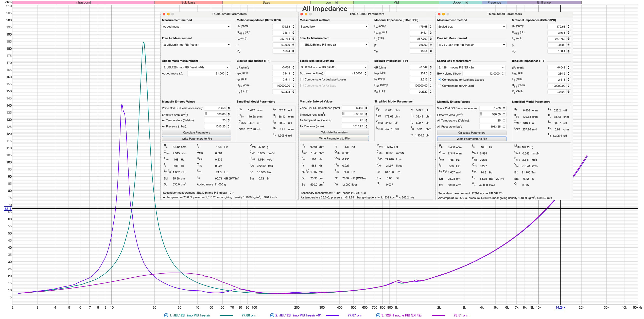644x319 pixels.
Task: Adjust R0 (ohm) stepper in left window
Action: tap(293, 27)
